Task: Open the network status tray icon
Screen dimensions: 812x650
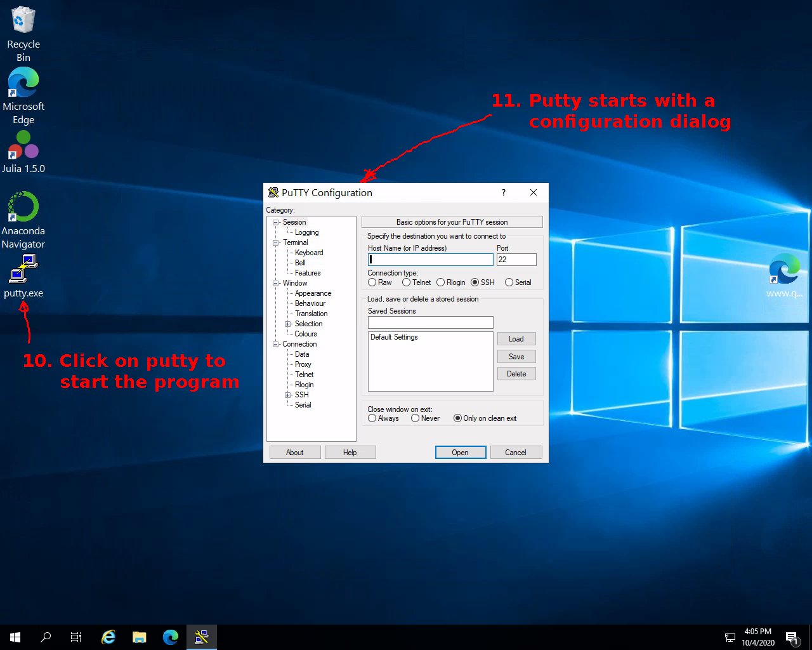Action: [x=730, y=637]
